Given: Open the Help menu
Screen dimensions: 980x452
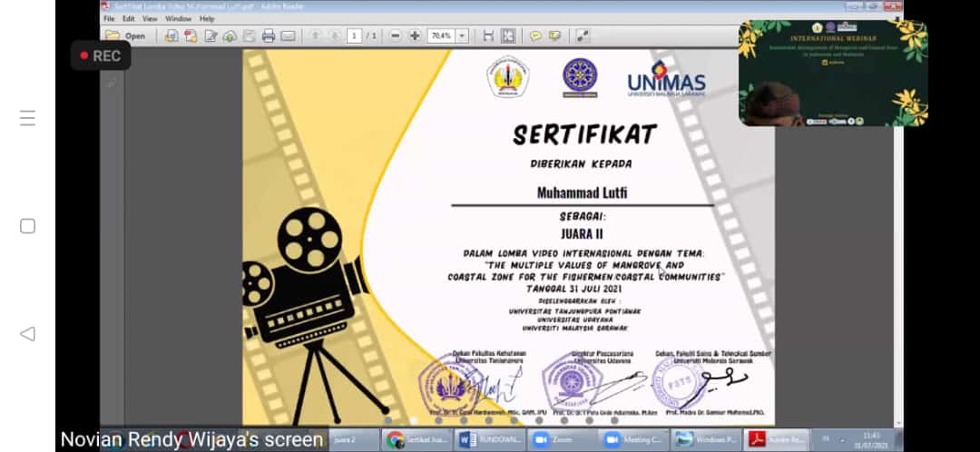Looking at the screenshot, I should click(x=207, y=18).
